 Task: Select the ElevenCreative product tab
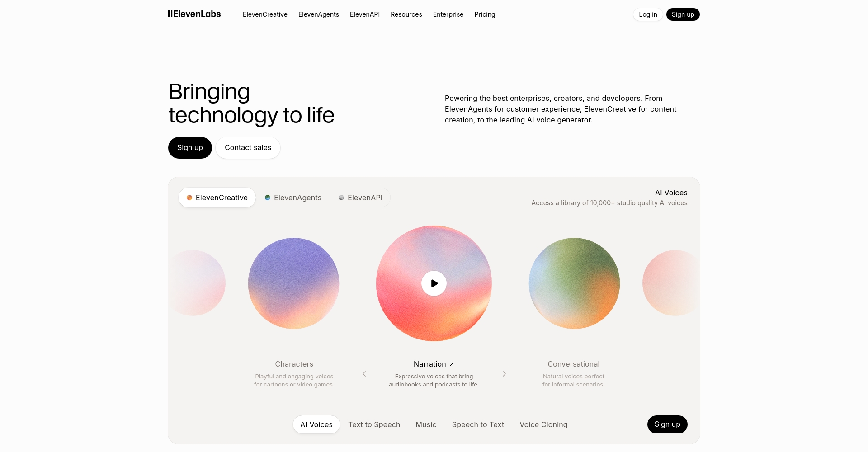pyautogui.click(x=217, y=198)
